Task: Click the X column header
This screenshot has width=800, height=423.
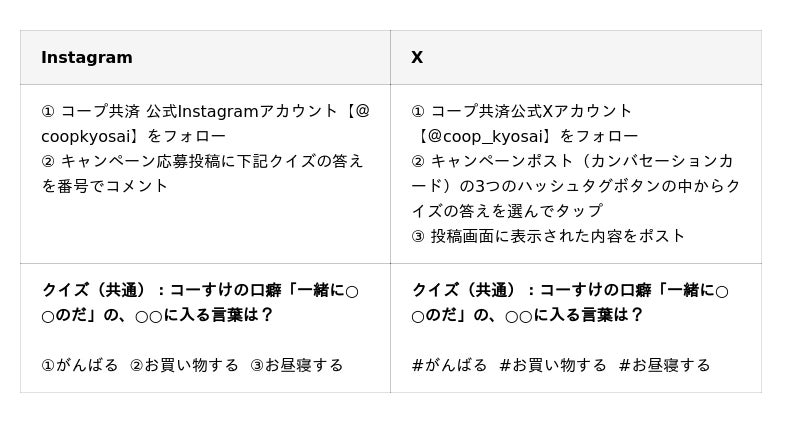Action: (417, 57)
